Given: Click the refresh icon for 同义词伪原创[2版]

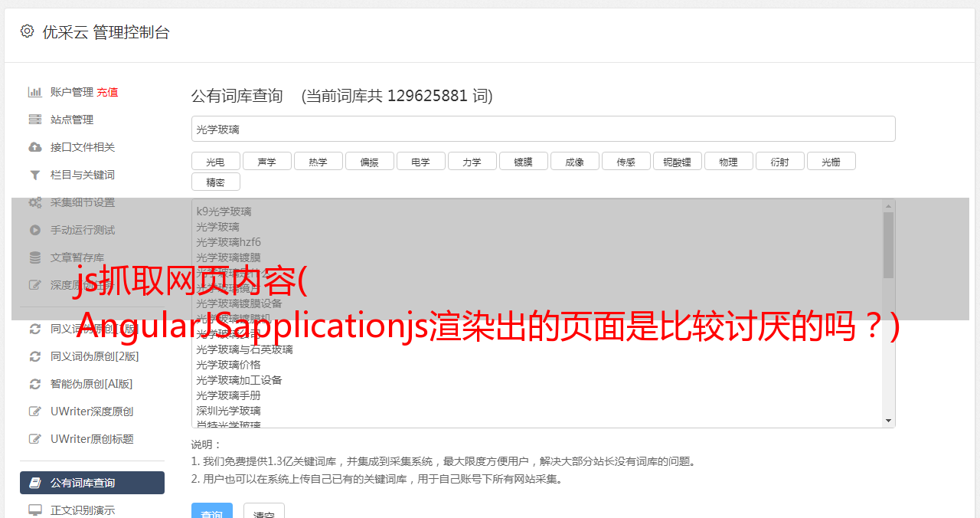Looking at the screenshot, I should coord(35,356).
